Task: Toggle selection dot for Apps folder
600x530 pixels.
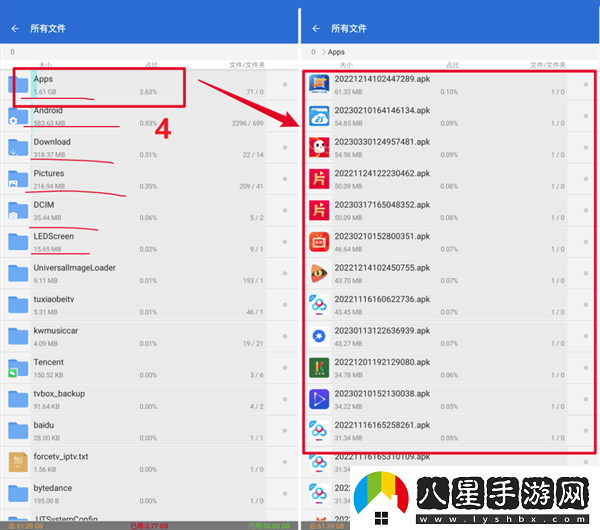Action: (x=285, y=85)
